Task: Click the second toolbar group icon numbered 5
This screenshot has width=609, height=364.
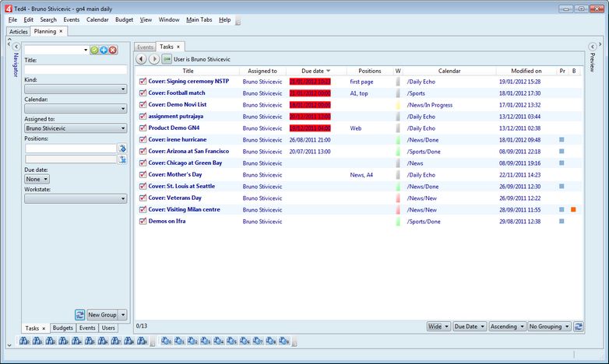Action: (231, 341)
